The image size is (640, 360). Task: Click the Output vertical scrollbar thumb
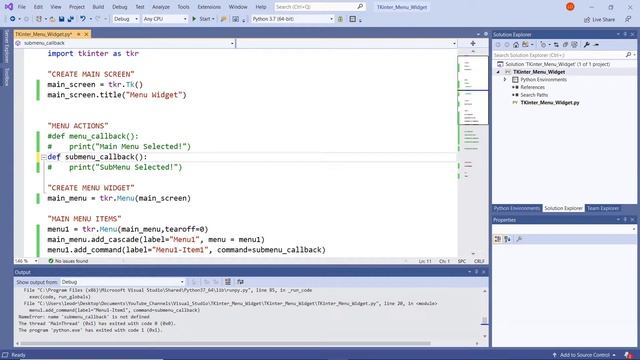(x=484, y=320)
